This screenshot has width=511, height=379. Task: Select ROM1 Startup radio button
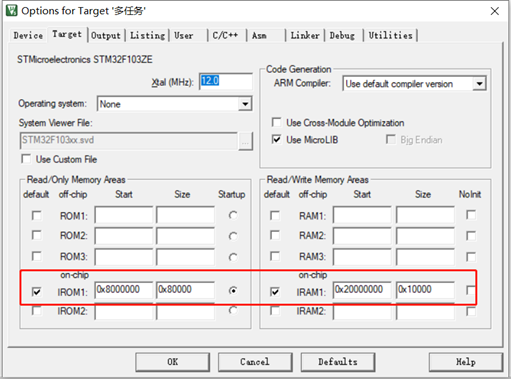coord(233,215)
